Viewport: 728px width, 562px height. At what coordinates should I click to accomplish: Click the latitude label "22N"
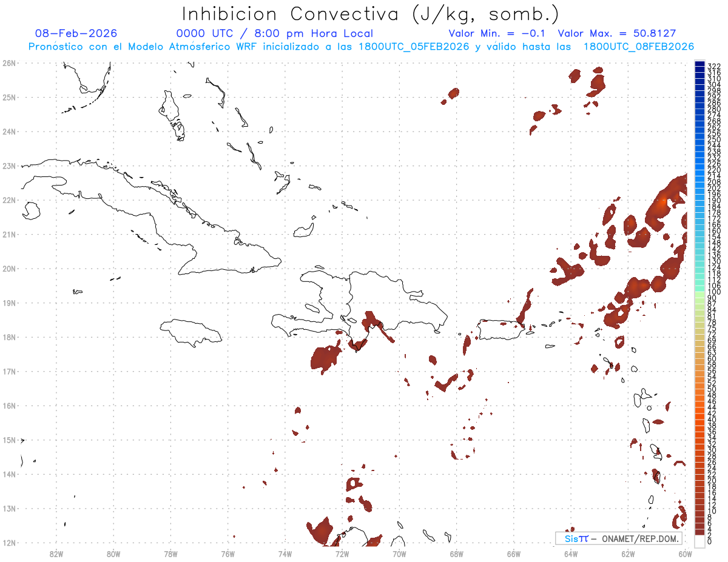pos(9,200)
